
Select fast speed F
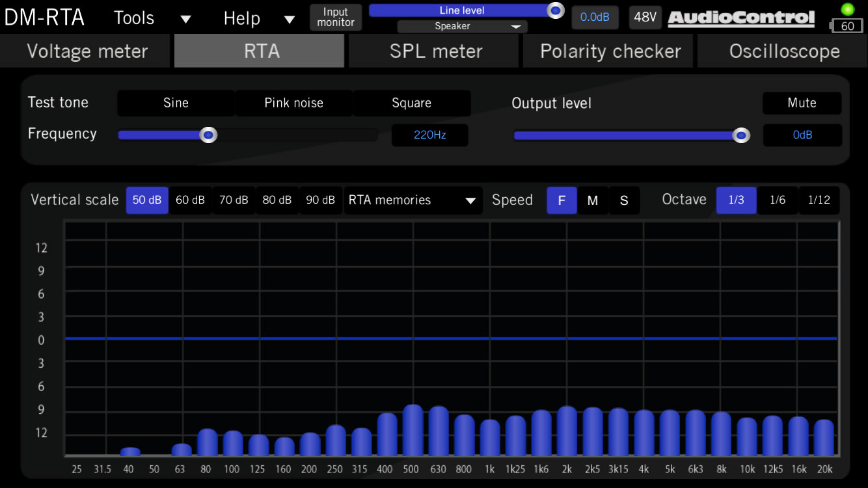562,200
